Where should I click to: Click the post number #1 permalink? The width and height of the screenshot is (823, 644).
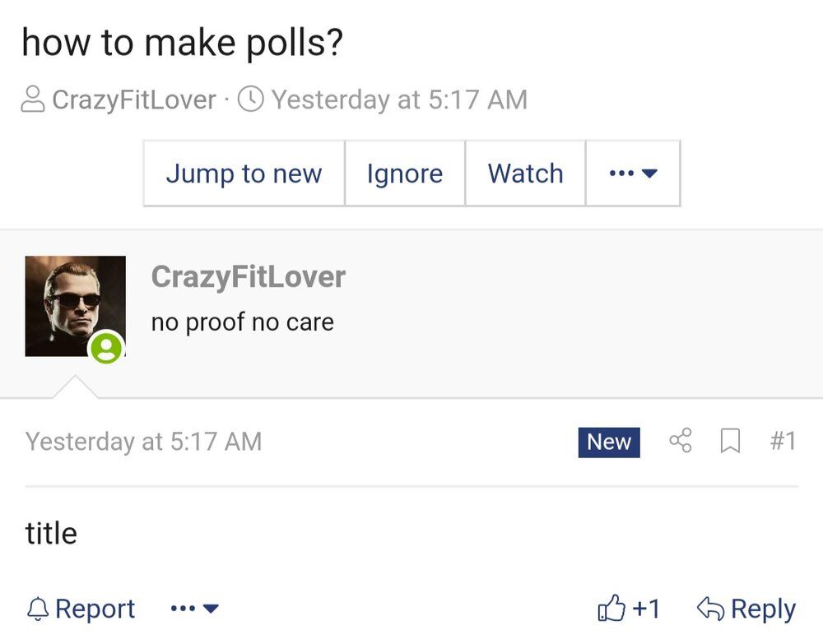click(x=783, y=442)
